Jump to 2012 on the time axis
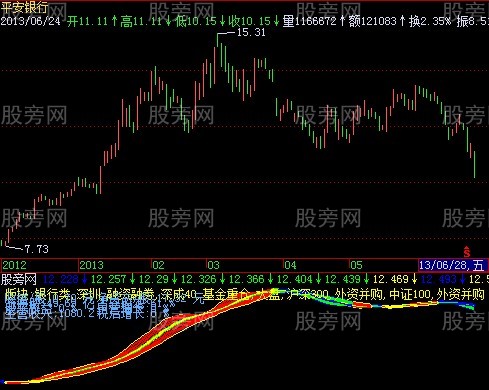 [x=14, y=265]
